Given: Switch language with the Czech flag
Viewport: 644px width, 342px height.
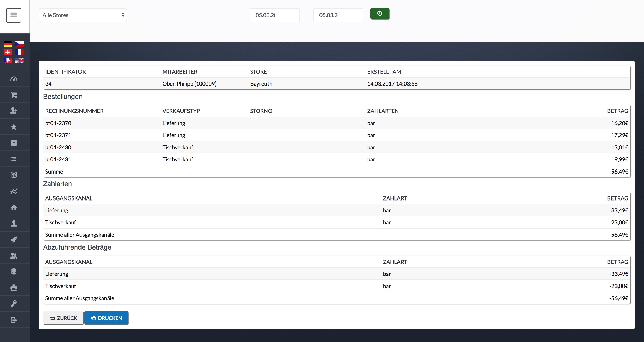Looking at the screenshot, I should (x=19, y=44).
